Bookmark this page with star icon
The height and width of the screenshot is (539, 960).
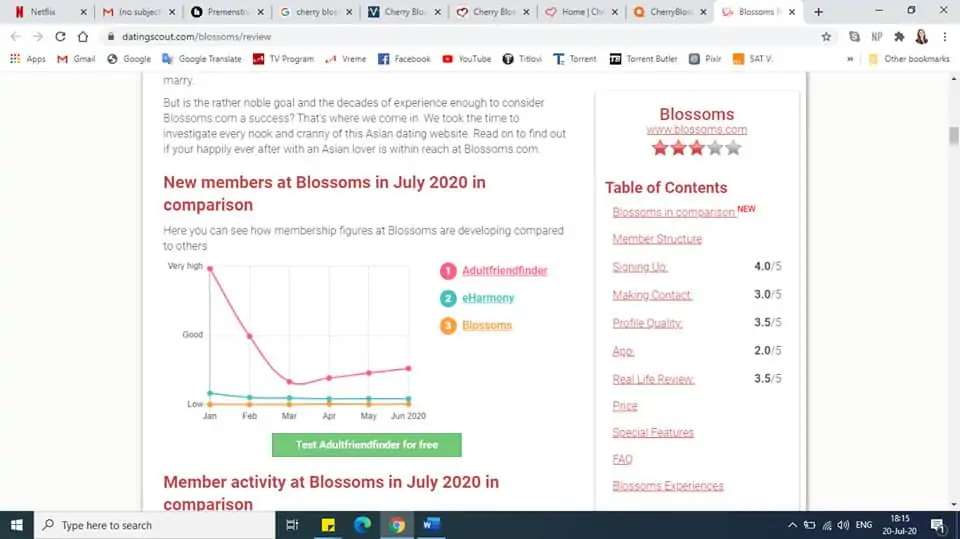[x=826, y=37]
